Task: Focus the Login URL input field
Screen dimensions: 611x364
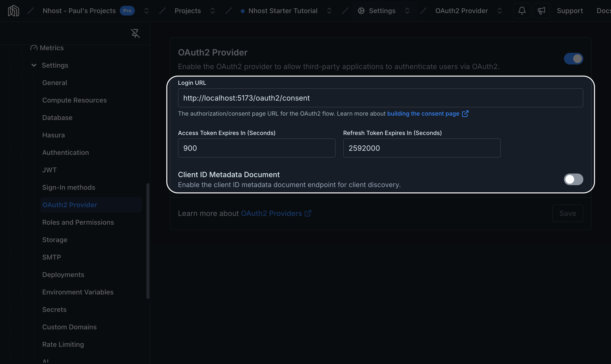Action: 380,98
